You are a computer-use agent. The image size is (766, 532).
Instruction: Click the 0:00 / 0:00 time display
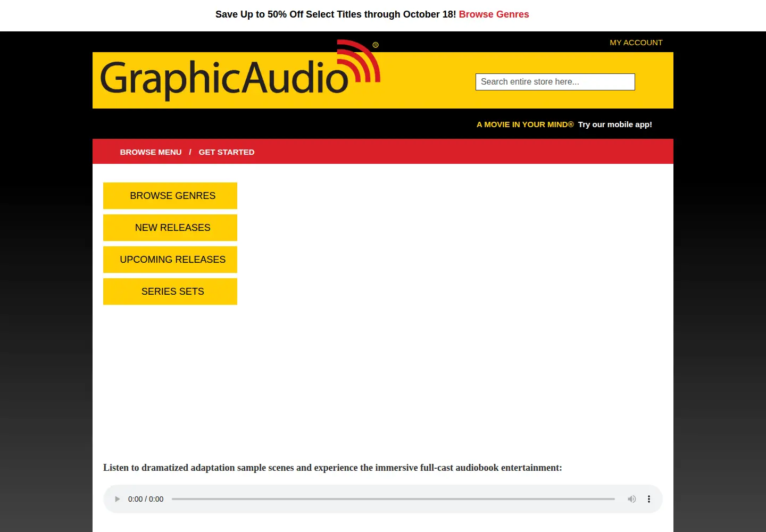(x=146, y=499)
